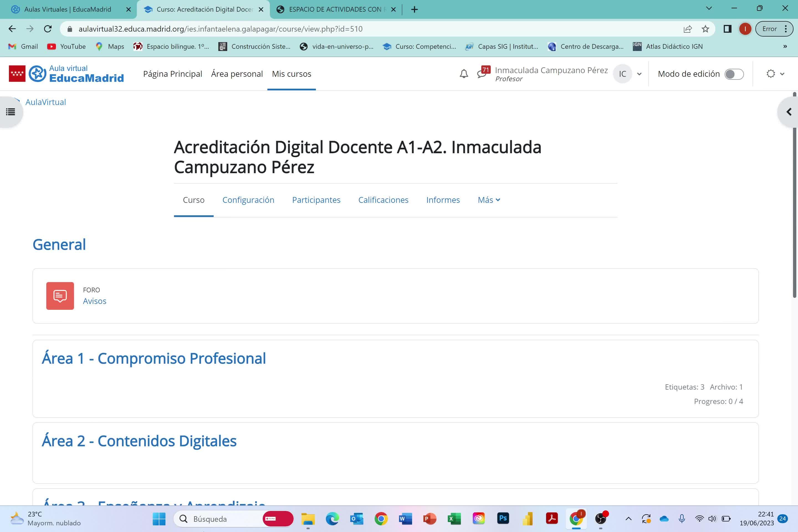
Task: Open the course index drawer icon
Action: click(x=11, y=112)
